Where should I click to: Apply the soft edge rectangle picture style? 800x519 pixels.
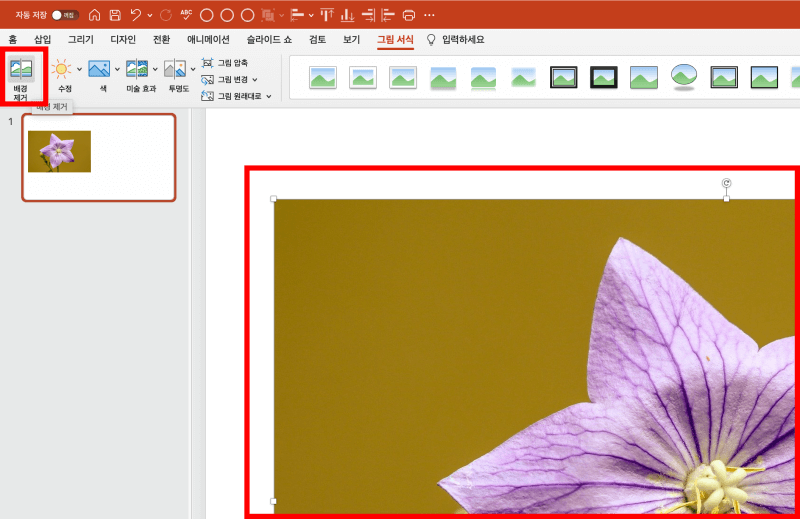coord(523,78)
